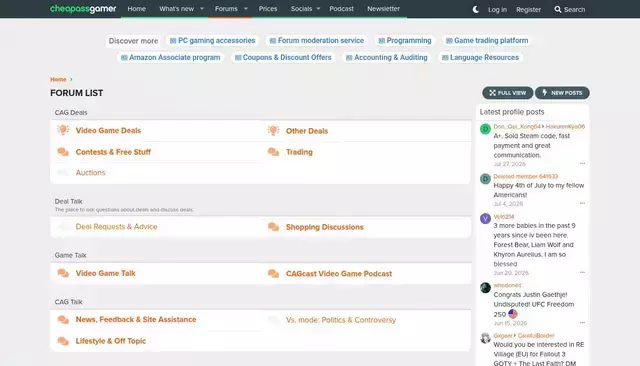
Task: Expand the Socials dropdown arrow
Action: (318, 9)
